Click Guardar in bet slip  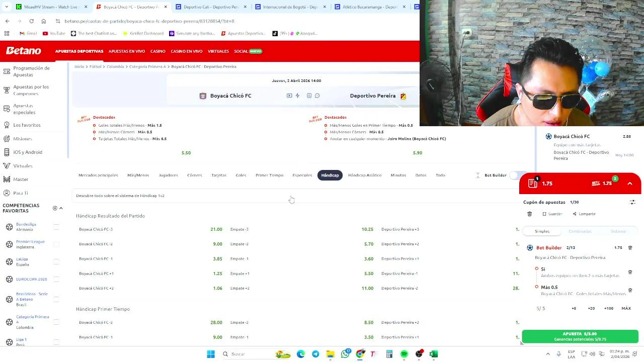coord(552,214)
